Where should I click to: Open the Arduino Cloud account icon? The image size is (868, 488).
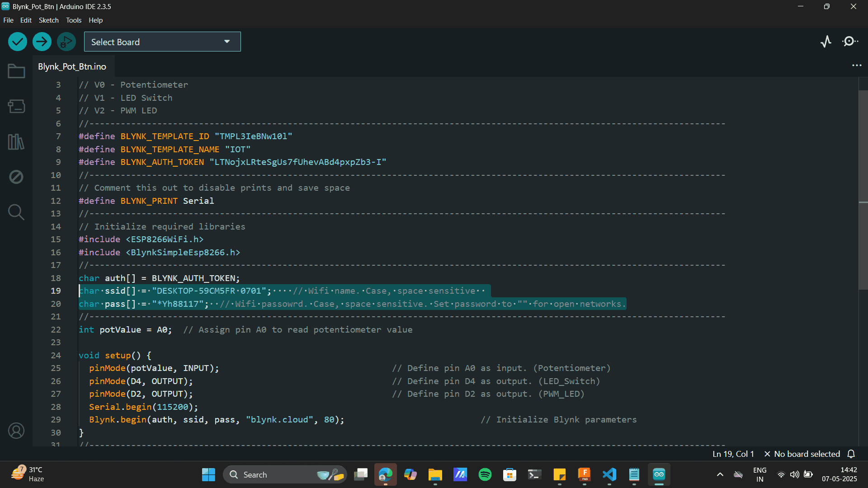click(16, 431)
